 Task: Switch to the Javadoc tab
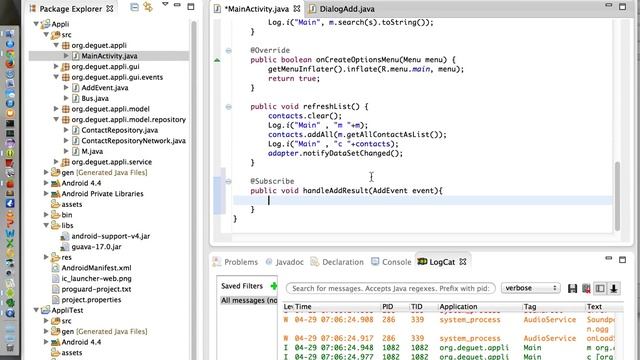click(x=284, y=262)
